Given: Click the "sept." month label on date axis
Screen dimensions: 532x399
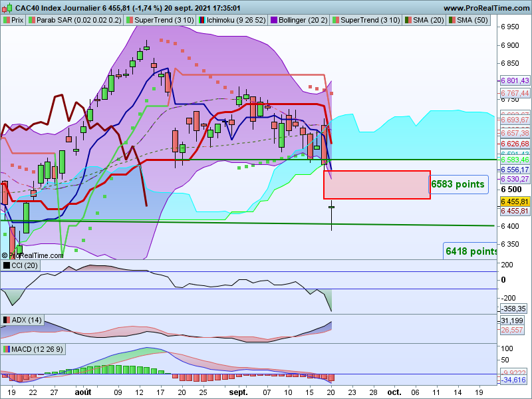Looking at the screenshot, I should coord(239,392).
